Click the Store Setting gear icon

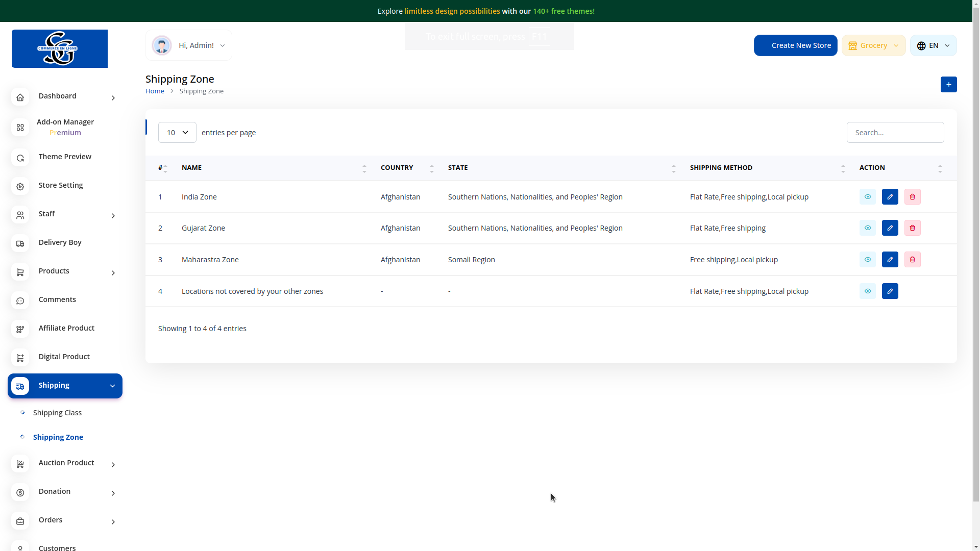[x=20, y=186]
